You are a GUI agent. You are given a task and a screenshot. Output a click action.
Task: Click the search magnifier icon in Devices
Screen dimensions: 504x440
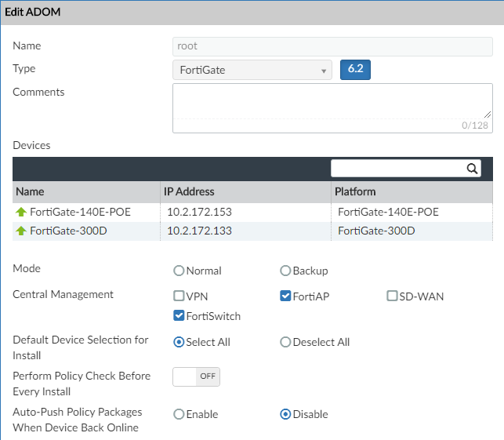click(x=472, y=168)
